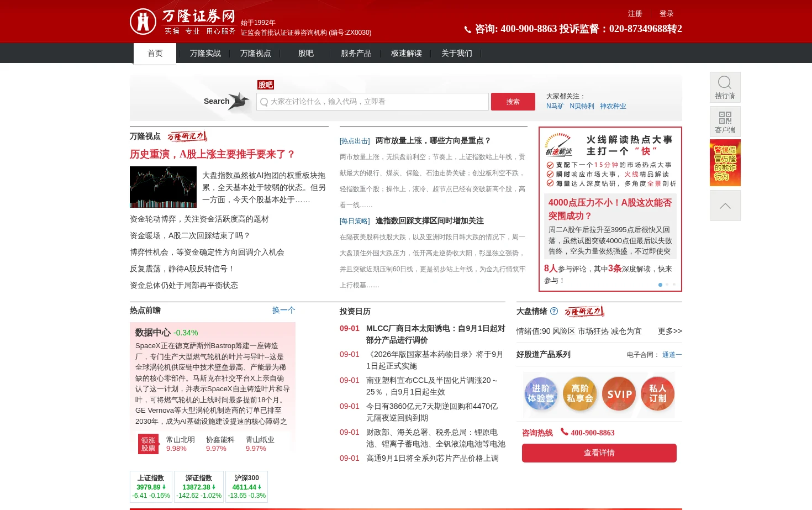Click the back-to-top arrow button
Viewport: 812px width, 510px height.
coord(725,206)
